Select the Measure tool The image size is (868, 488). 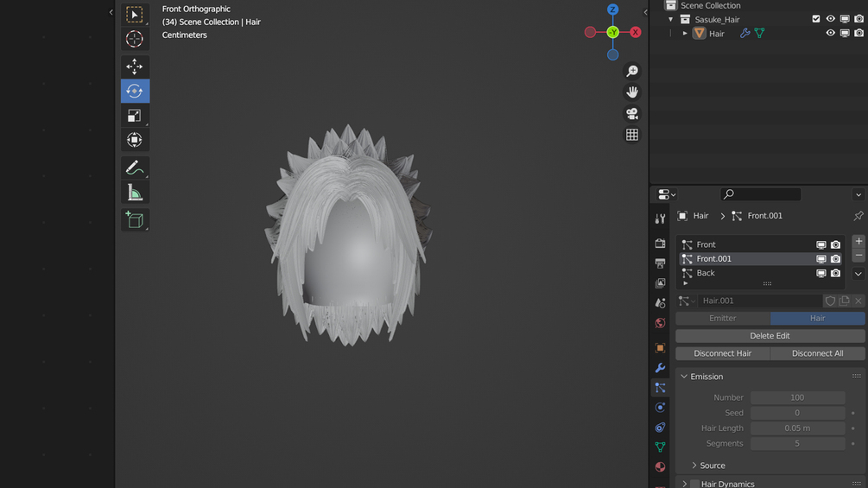tap(135, 192)
